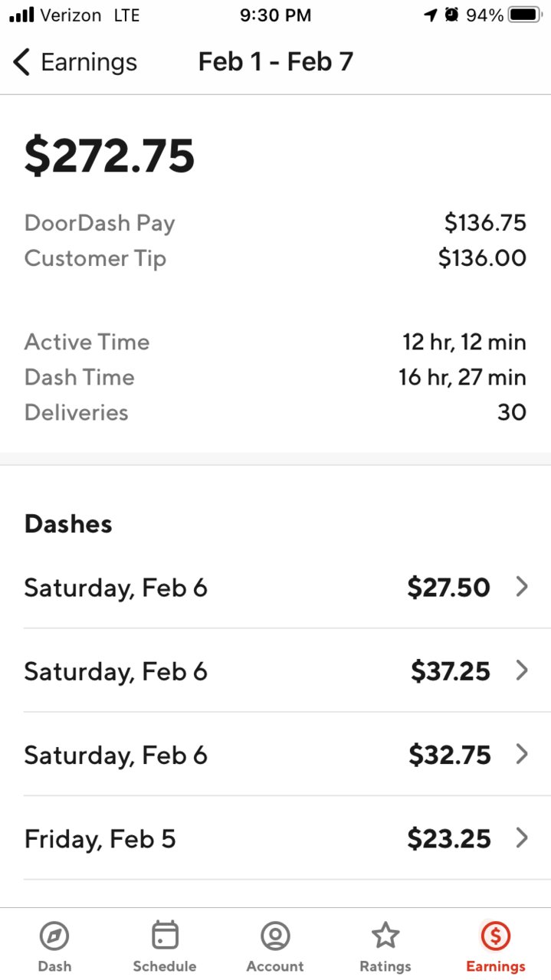Open the Dash compass icon
The height and width of the screenshot is (980, 551).
tap(54, 936)
